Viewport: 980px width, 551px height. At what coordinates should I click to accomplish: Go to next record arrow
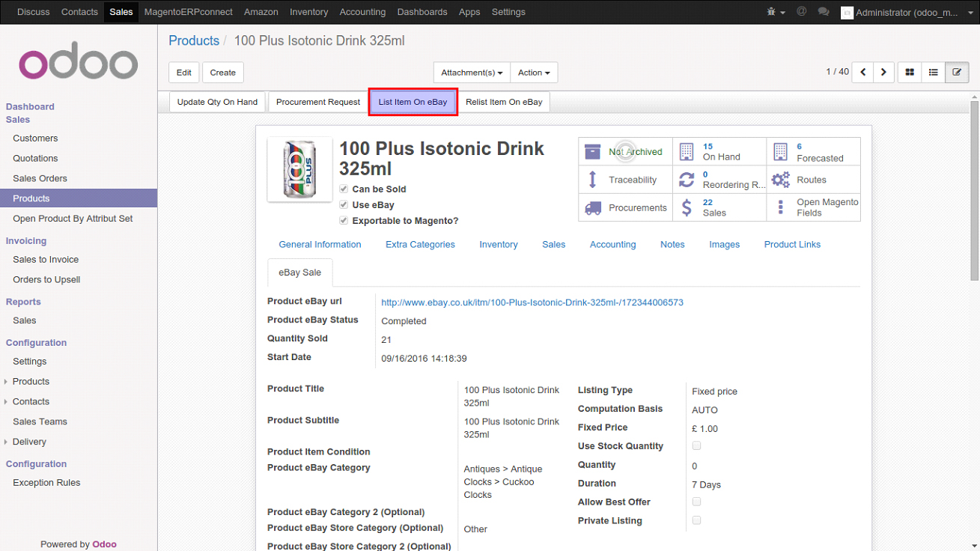click(883, 72)
